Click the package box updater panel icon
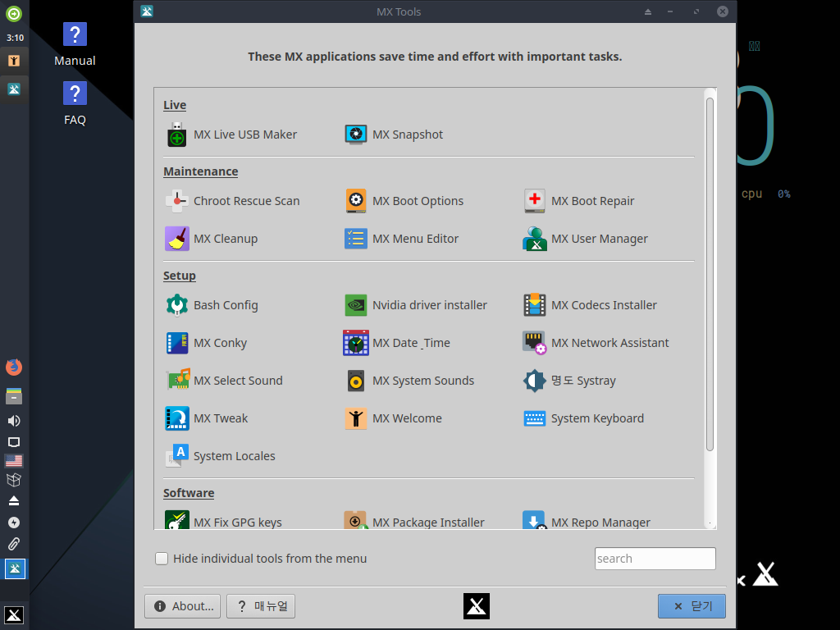The height and width of the screenshot is (630, 840). (14, 480)
